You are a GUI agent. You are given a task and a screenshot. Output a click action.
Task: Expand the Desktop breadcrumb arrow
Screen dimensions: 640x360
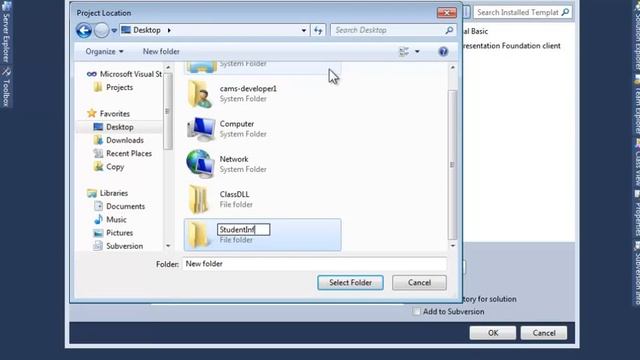pyautogui.click(x=169, y=30)
